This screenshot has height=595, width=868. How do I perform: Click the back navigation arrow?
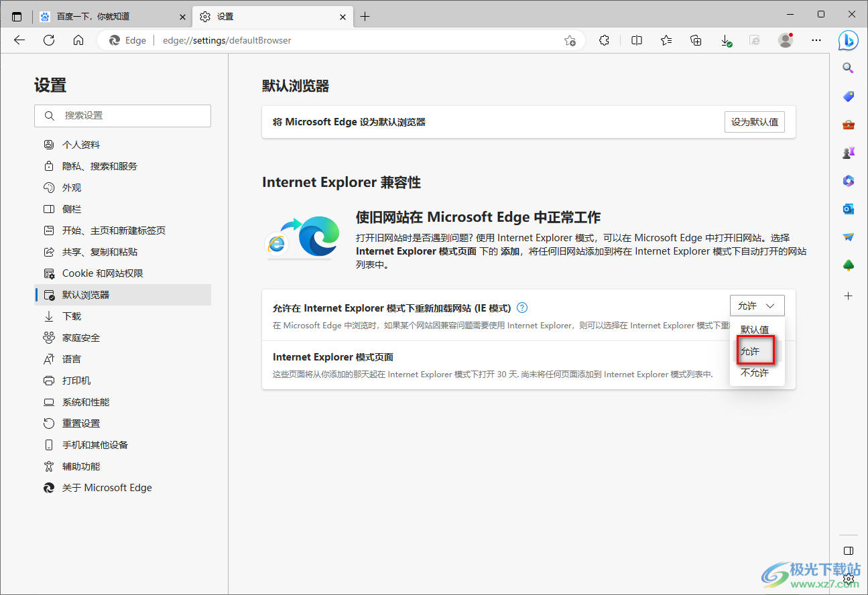pos(19,40)
